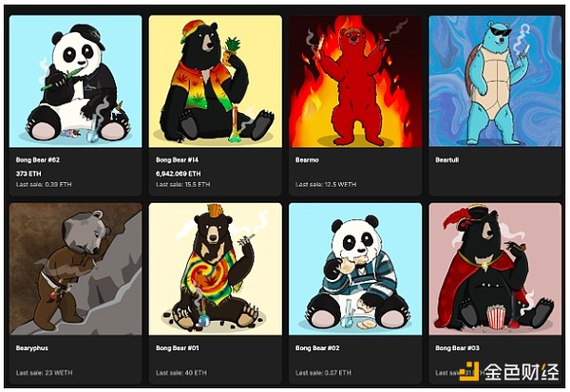
Task: Open the Bong Bear #62 panda artwork
Action: pyautogui.click(x=76, y=82)
